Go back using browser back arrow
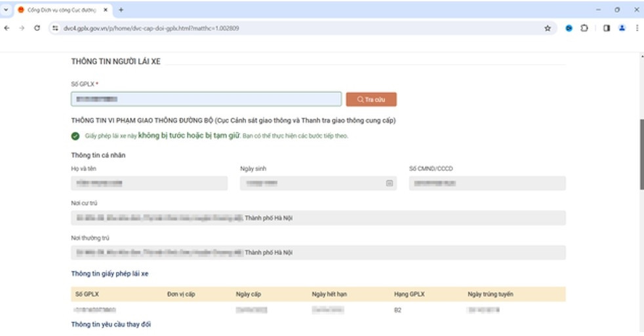Viewport: 644px width, 336px height. 7,29
